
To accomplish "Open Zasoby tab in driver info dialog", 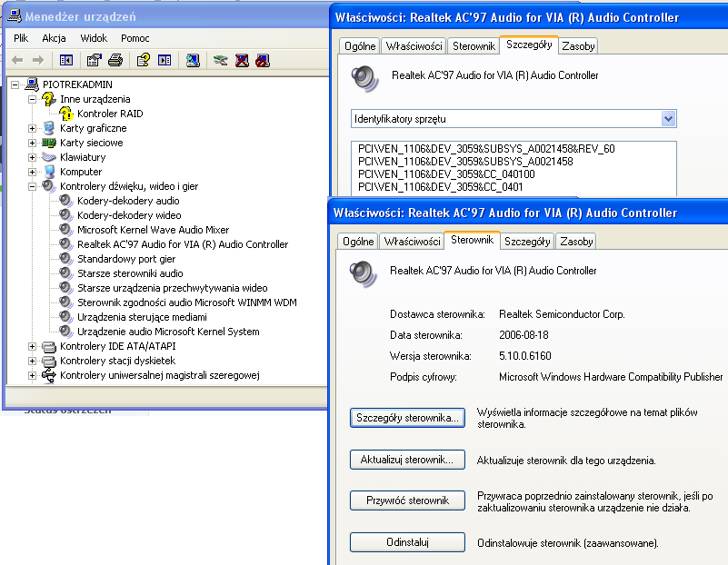I will pyautogui.click(x=576, y=242).
